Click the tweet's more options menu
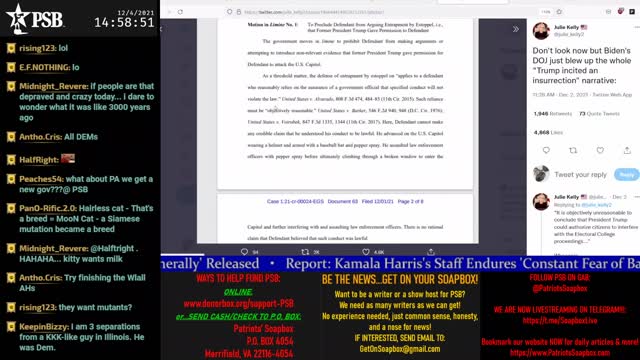Image resolution: width=640 pixels, height=360 pixels. [636, 27]
